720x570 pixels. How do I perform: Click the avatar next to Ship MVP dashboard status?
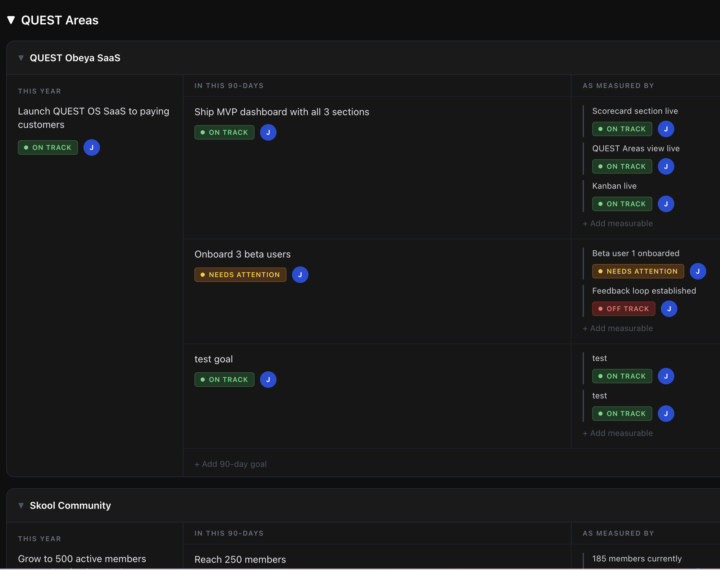coord(268,132)
